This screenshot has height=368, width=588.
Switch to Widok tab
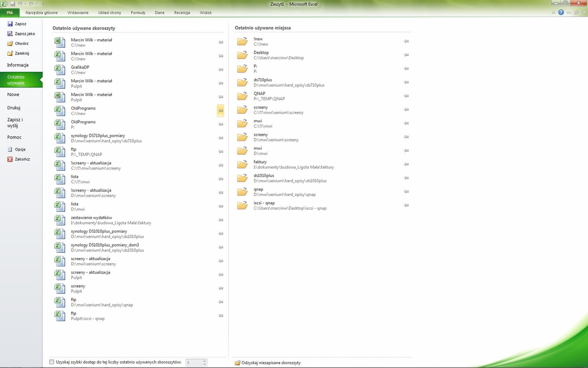pos(205,13)
